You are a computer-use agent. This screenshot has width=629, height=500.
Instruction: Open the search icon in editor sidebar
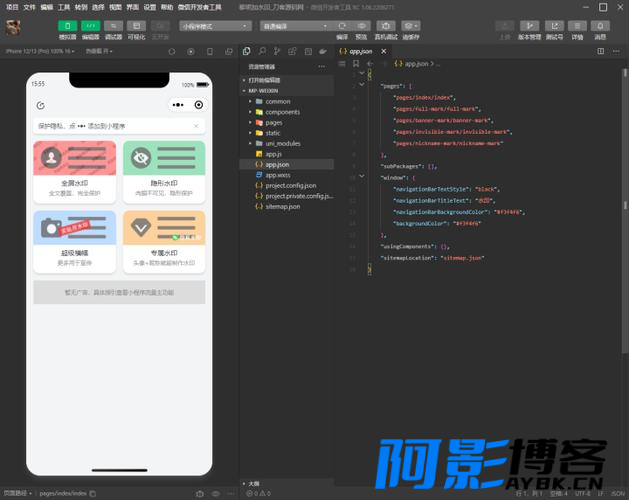pos(262,51)
